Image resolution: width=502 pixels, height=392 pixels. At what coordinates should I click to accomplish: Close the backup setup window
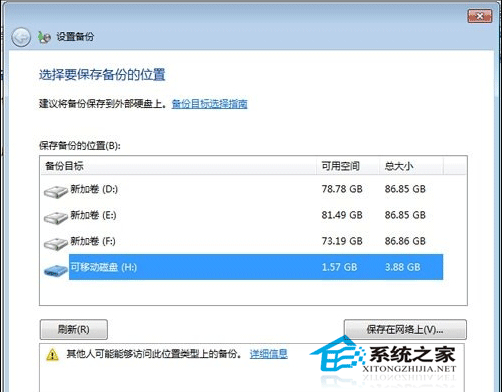tap(480, 16)
